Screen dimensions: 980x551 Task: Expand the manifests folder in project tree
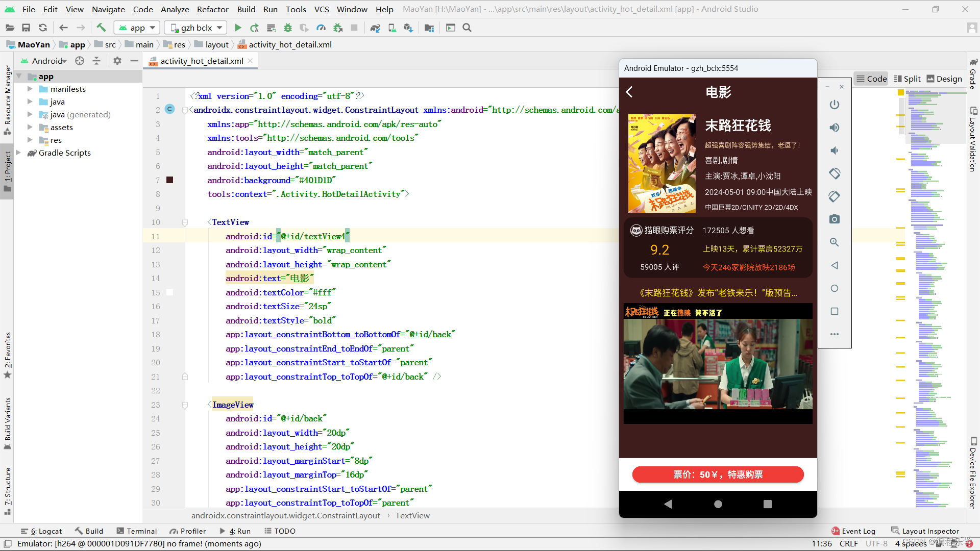(30, 89)
